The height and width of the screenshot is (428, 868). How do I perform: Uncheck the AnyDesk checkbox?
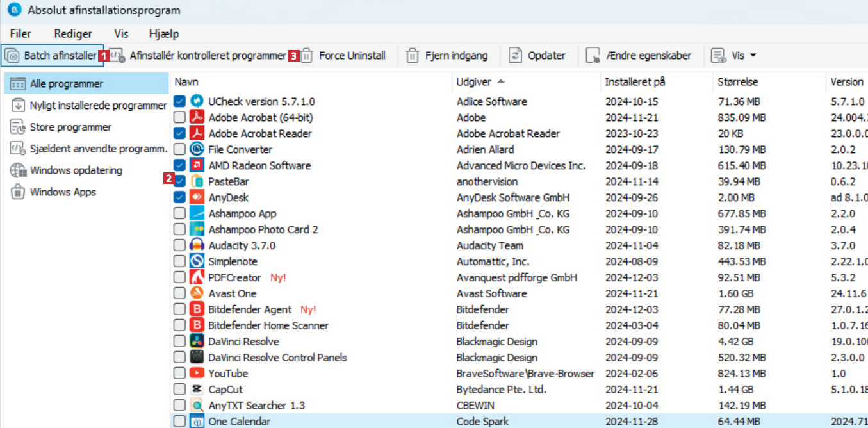[x=179, y=197]
